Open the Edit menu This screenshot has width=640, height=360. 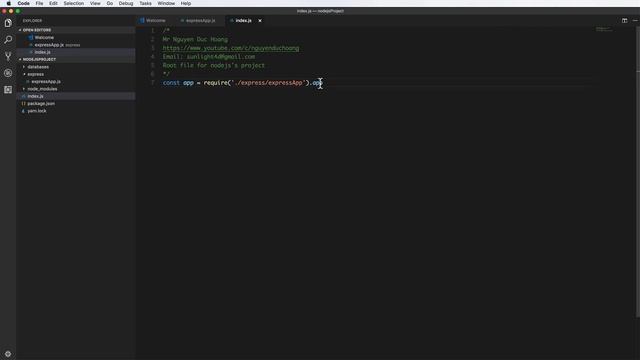click(53, 3)
